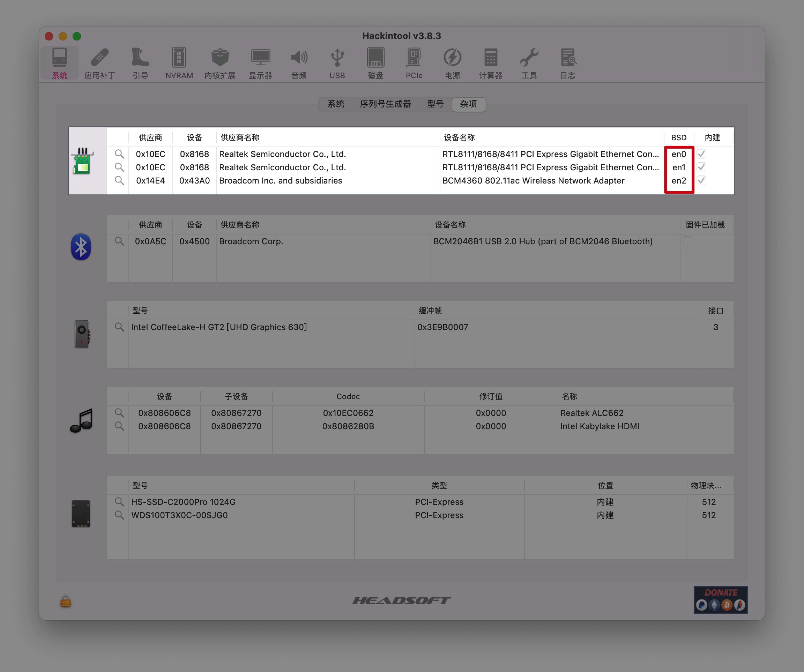Click the HEADSOFT logo link
Screen dimensions: 804x672
[401, 600]
